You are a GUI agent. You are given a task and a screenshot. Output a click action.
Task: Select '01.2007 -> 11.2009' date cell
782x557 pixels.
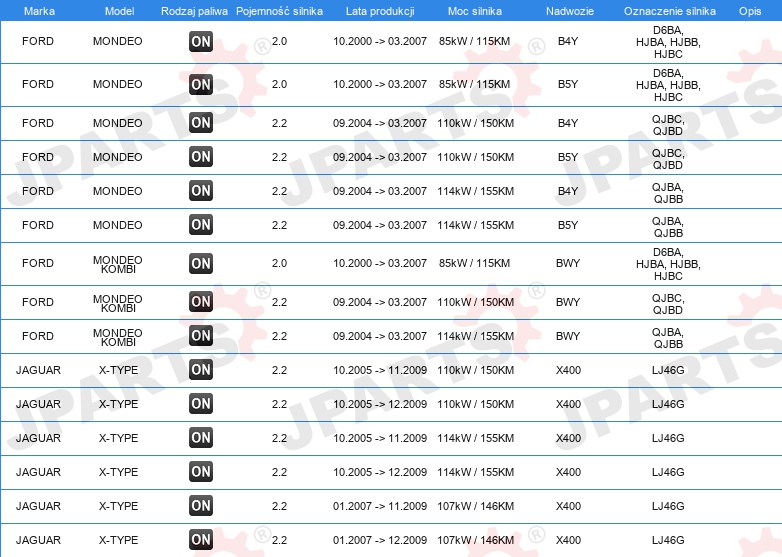pos(380,506)
